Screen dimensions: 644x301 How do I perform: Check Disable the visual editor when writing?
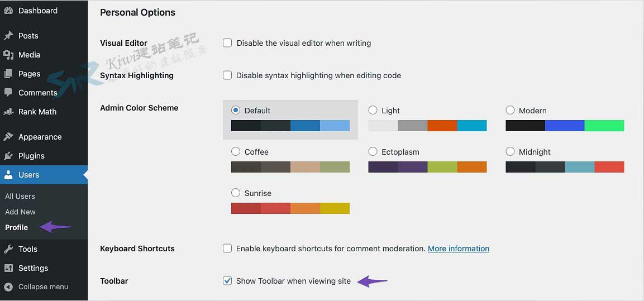point(227,42)
